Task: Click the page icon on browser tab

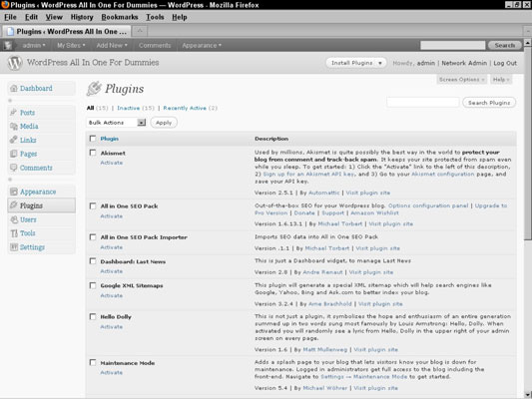Action: (11, 32)
